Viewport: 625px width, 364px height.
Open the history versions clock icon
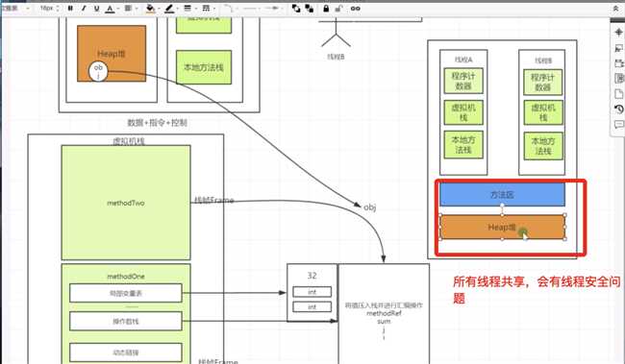point(618,109)
